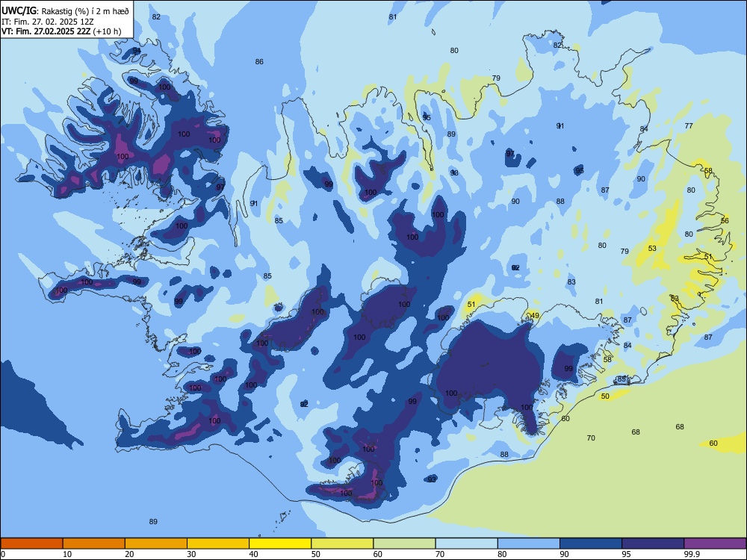Click the 20–30 legend color band
Image resolution: width=747 pixels, height=560 pixels.
pyautogui.click(x=156, y=544)
